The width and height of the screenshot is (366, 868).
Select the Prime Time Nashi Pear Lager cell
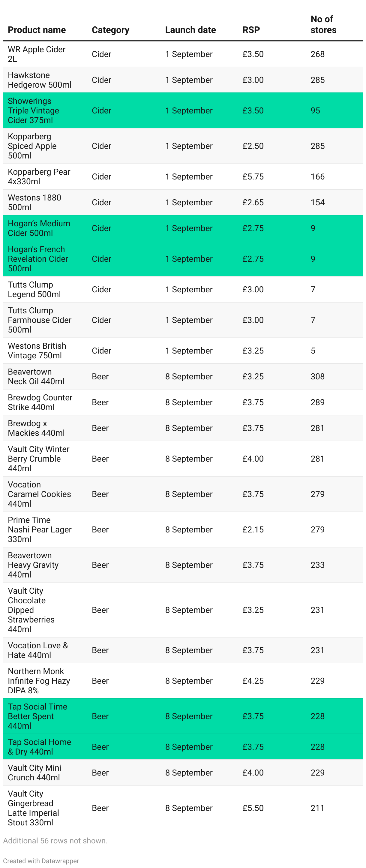pos(39,529)
